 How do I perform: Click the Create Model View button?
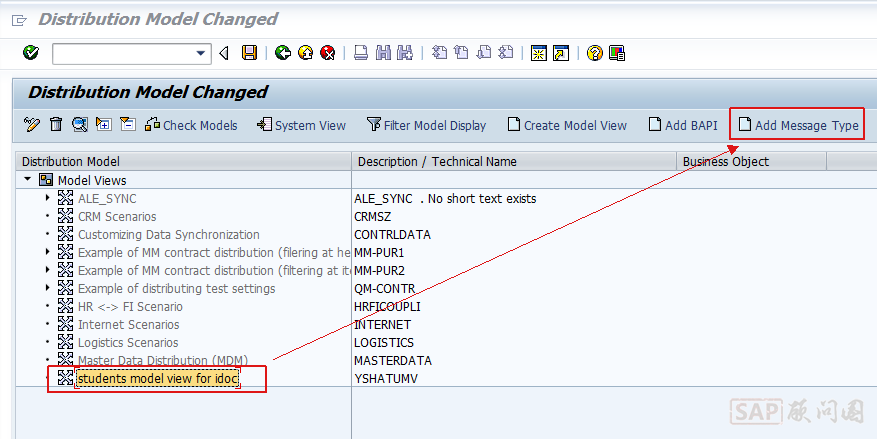[x=567, y=125]
